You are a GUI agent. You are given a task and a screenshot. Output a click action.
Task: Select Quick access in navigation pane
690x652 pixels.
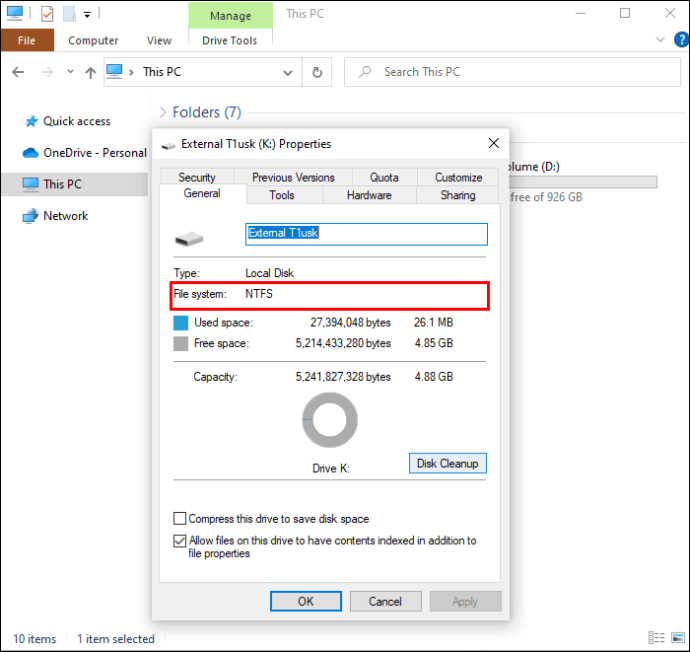pos(77,121)
